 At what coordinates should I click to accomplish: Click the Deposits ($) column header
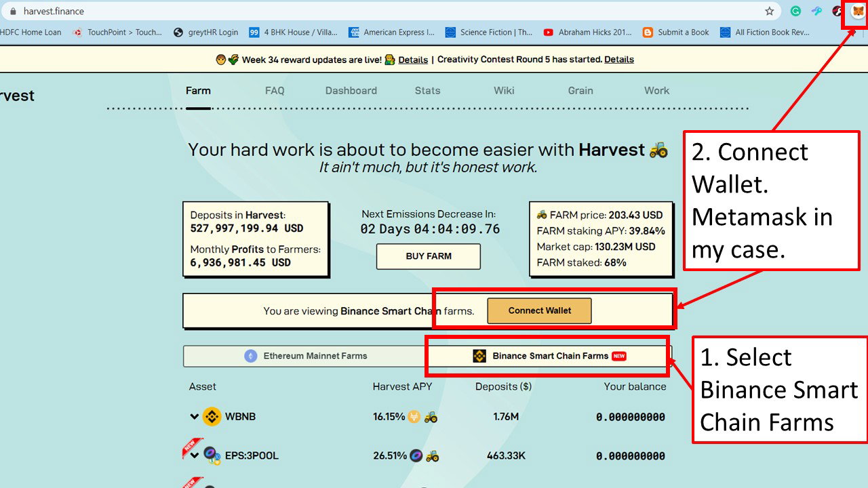(x=503, y=387)
